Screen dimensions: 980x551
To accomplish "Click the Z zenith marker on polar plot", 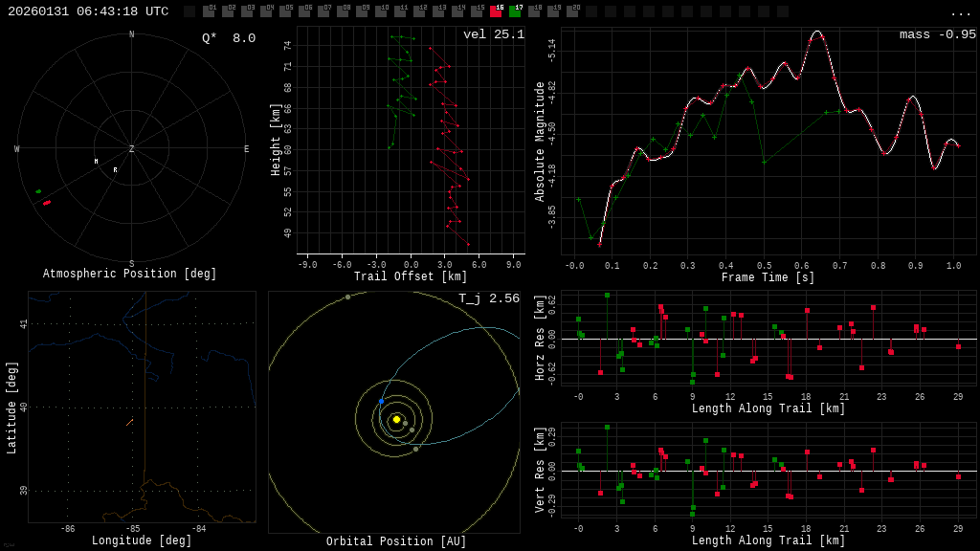I will pyautogui.click(x=131, y=148).
